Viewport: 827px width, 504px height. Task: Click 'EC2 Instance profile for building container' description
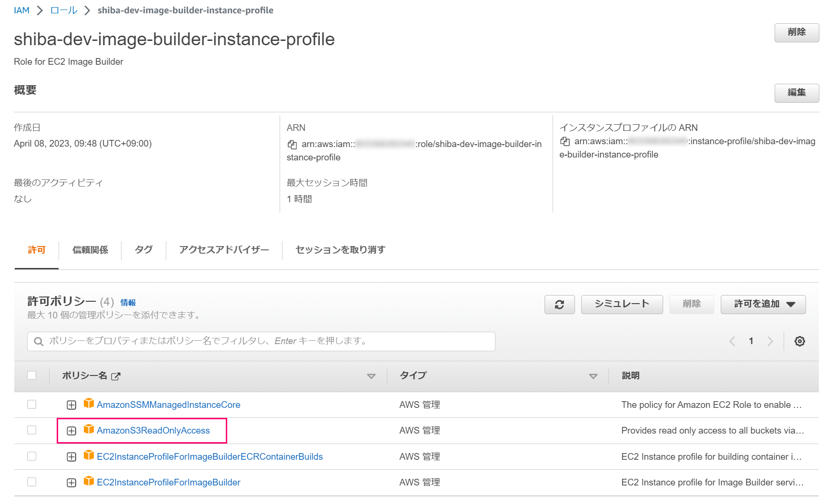coord(712,457)
